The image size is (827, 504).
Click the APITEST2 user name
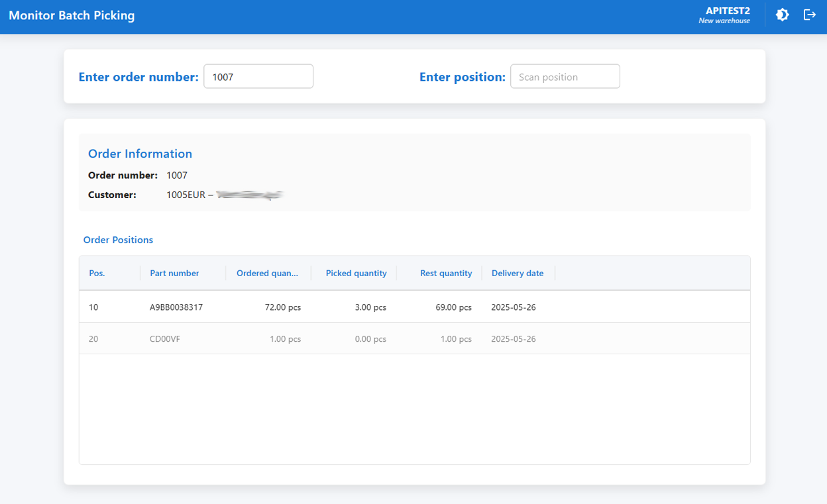pos(728,11)
